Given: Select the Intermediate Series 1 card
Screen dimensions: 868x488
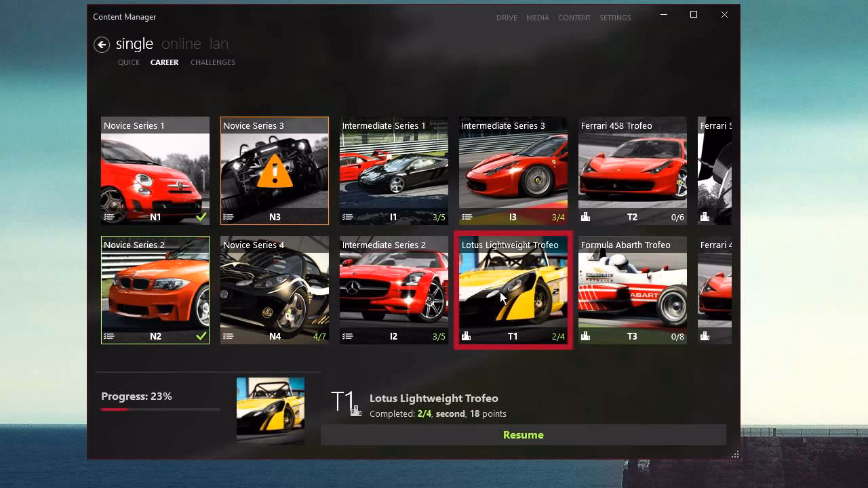Looking at the screenshot, I should click(x=394, y=171).
